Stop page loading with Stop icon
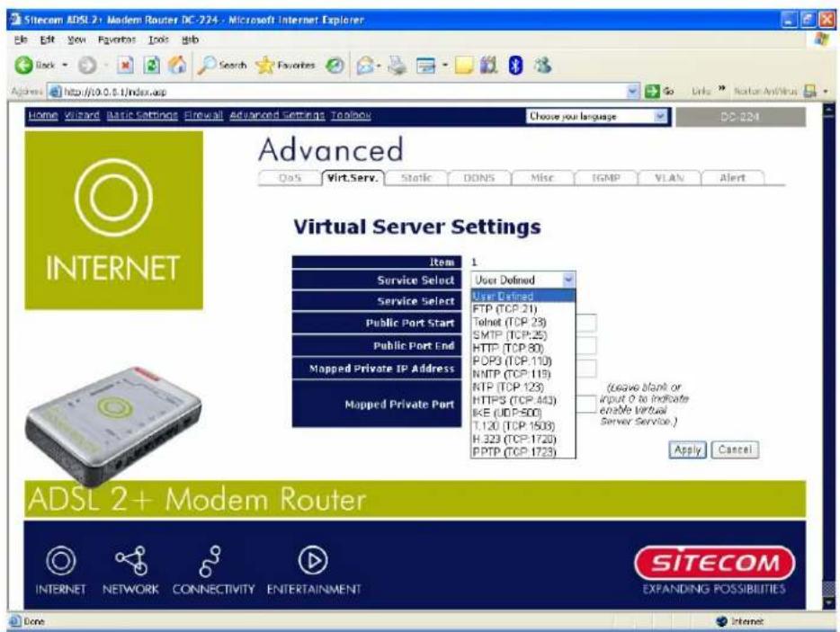This screenshot has height=632, width=840. [x=125, y=66]
